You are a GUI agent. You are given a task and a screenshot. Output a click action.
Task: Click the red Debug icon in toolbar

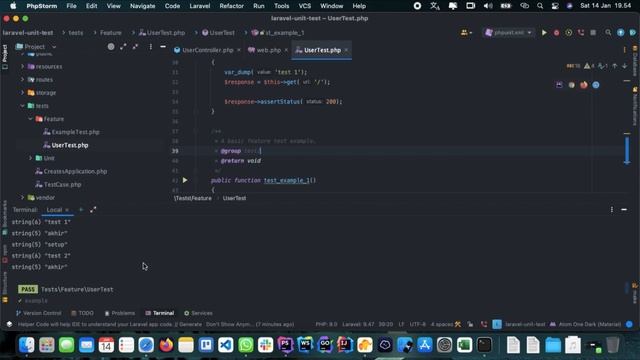(556, 33)
